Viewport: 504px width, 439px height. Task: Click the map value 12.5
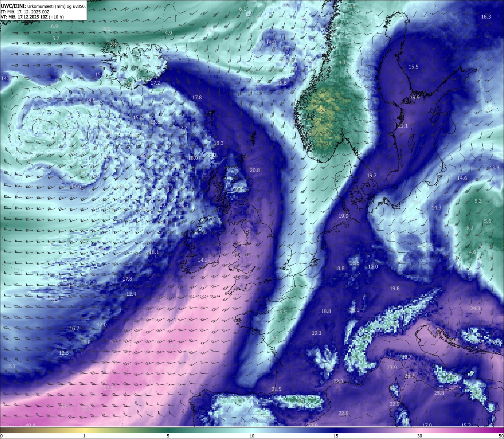(x=64, y=353)
